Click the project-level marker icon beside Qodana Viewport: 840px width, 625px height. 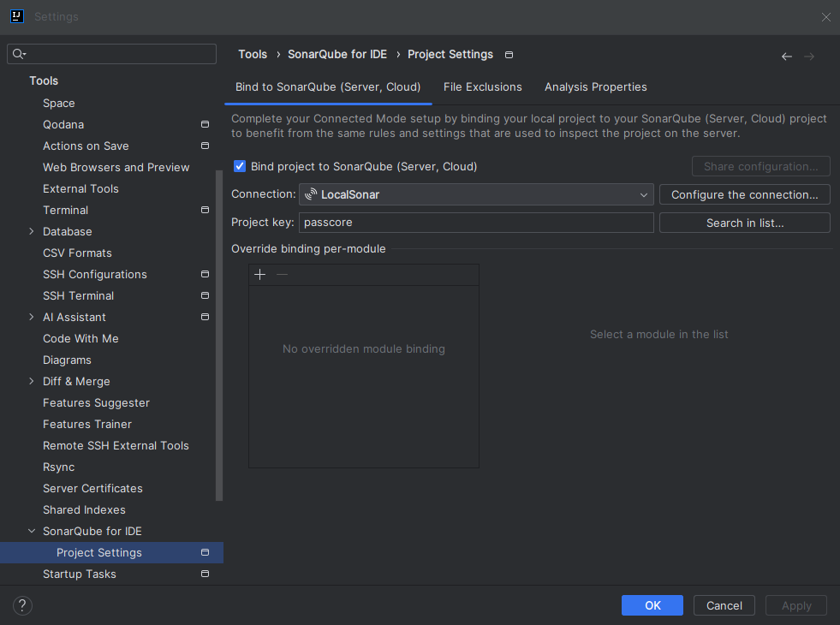tap(205, 124)
